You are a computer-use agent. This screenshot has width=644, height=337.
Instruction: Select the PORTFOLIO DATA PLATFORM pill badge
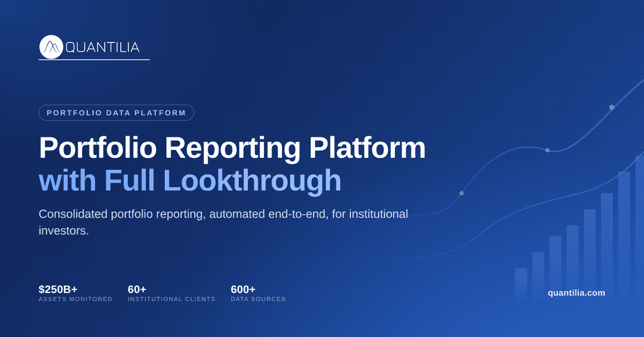click(116, 113)
